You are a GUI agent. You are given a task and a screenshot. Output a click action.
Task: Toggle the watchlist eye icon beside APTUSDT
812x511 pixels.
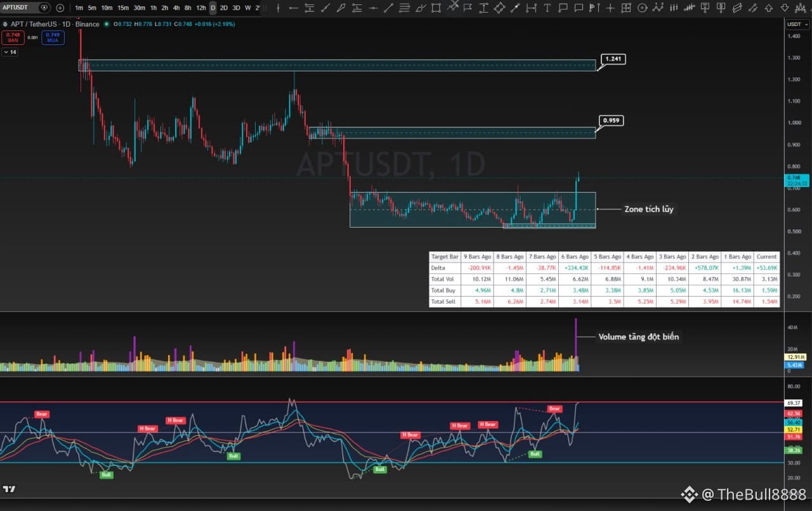(44, 8)
